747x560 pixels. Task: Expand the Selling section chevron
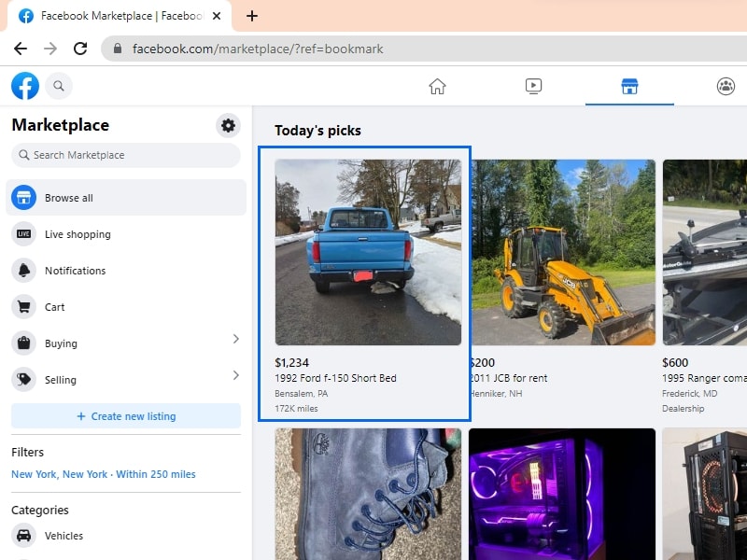click(x=236, y=375)
